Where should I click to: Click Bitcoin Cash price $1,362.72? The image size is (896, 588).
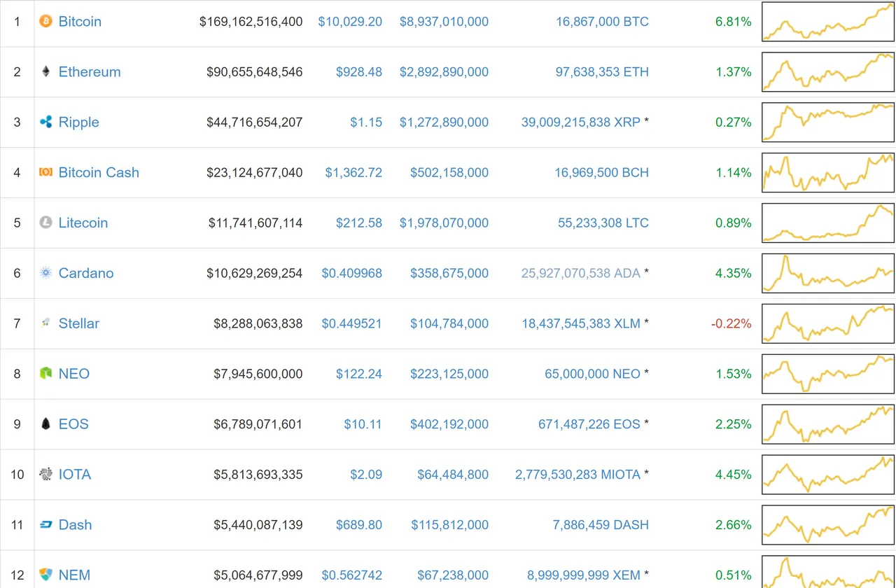point(353,173)
